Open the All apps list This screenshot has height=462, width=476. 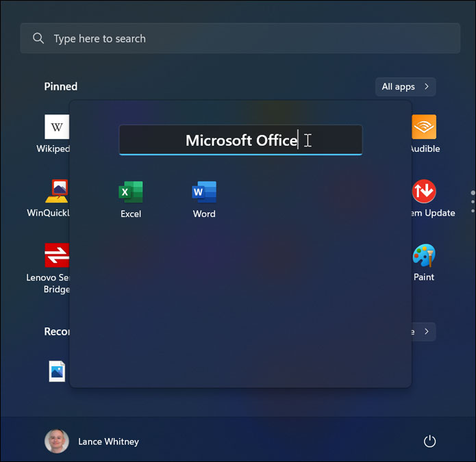coord(405,87)
